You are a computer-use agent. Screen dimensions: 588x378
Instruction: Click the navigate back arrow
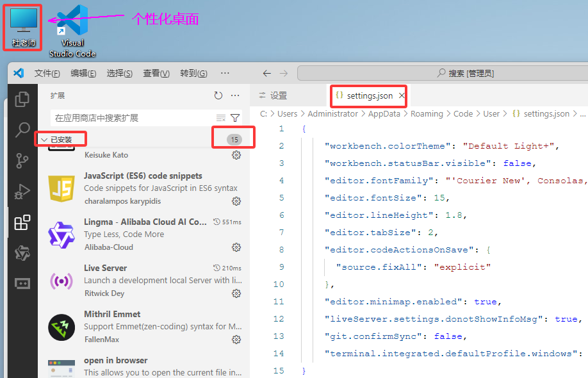tap(267, 74)
